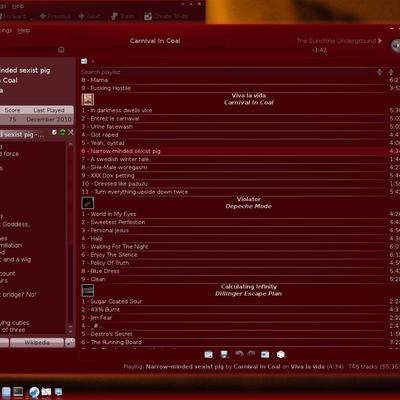
Task: Click the bookmark icon above the playlist search
Action: [x=84, y=61]
